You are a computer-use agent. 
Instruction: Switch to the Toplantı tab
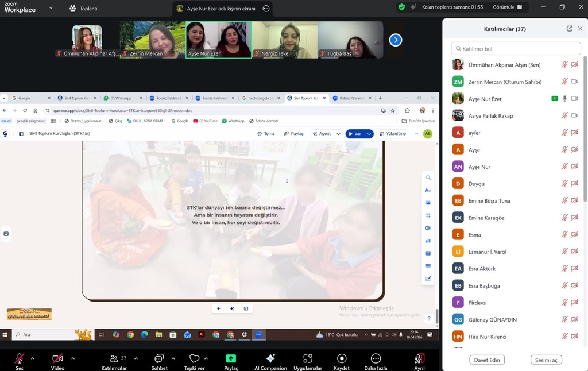coord(83,9)
